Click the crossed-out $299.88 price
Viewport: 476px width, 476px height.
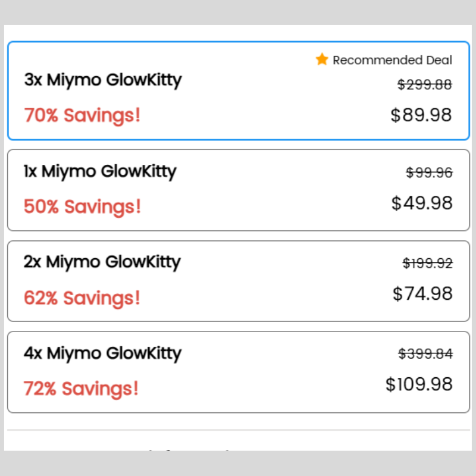click(425, 84)
